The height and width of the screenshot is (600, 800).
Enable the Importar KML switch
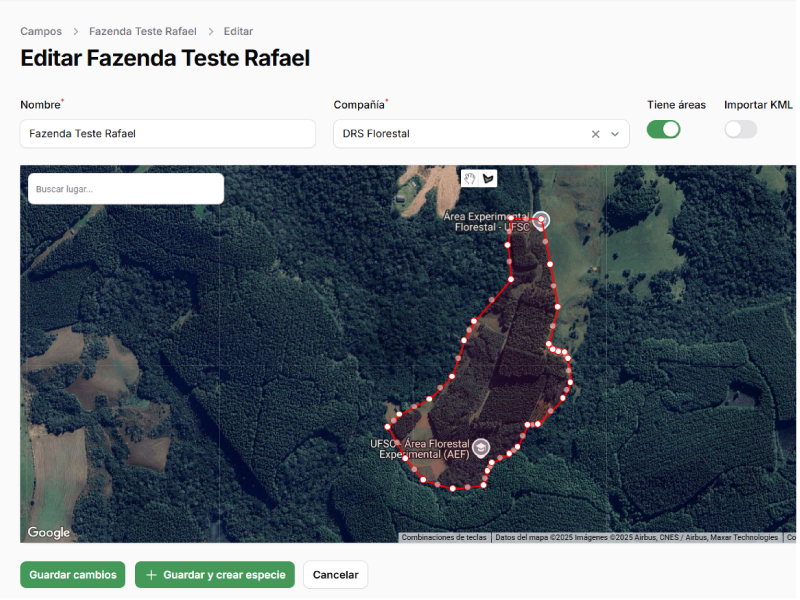tap(740, 129)
